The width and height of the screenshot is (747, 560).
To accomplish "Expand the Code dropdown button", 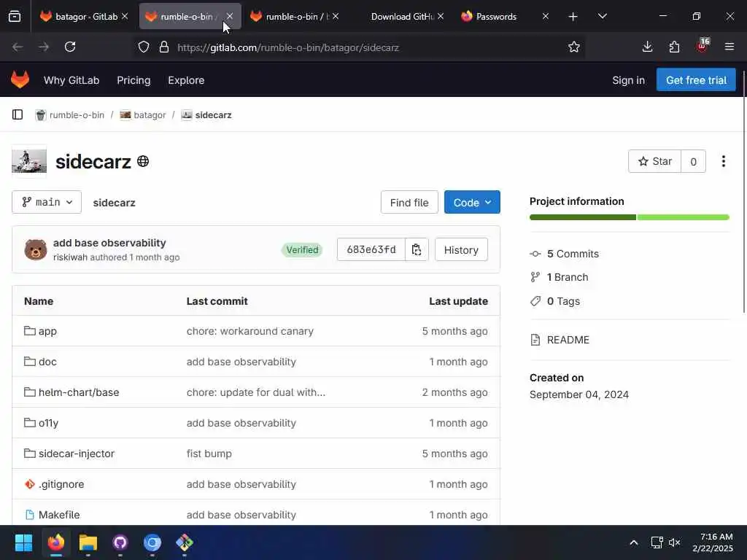I will pyautogui.click(x=472, y=203).
